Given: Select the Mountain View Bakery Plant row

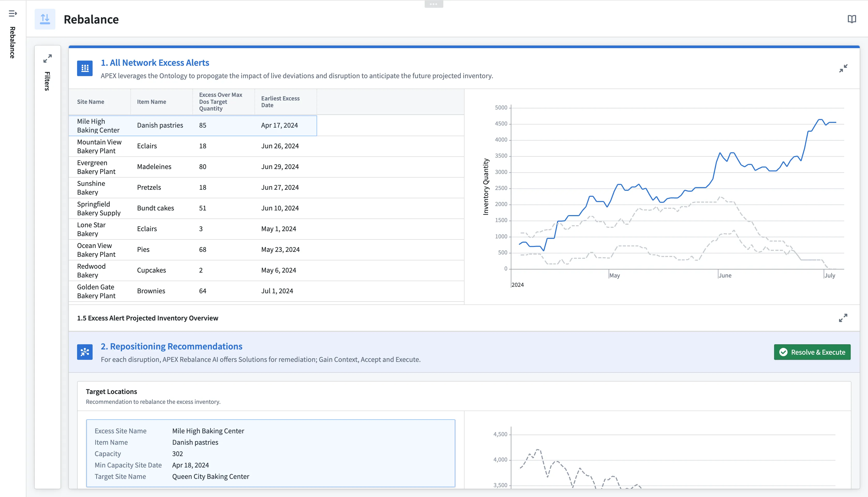Looking at the screenshot, I should pos(193,146).
